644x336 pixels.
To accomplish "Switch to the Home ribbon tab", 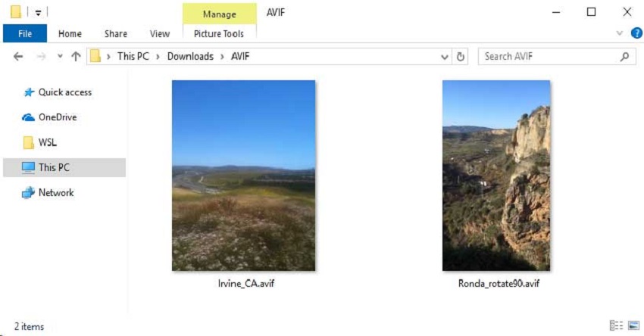I will pyautogui.click(x=70, y=33).
